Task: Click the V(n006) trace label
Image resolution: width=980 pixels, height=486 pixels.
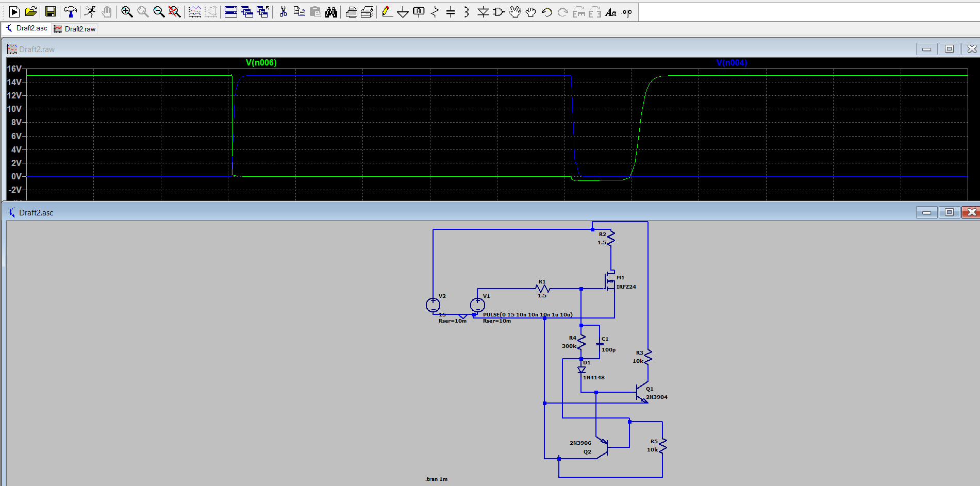Action: 261,62
